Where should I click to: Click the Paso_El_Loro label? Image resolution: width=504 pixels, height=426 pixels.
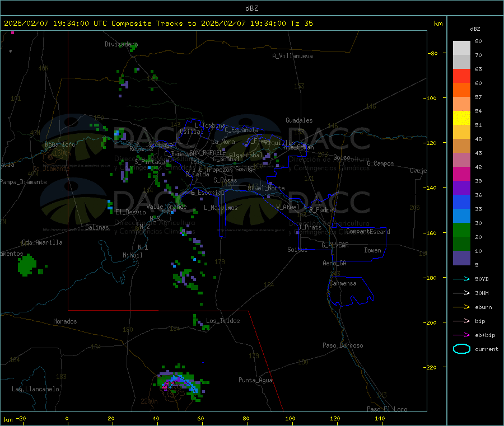(388, 409)
